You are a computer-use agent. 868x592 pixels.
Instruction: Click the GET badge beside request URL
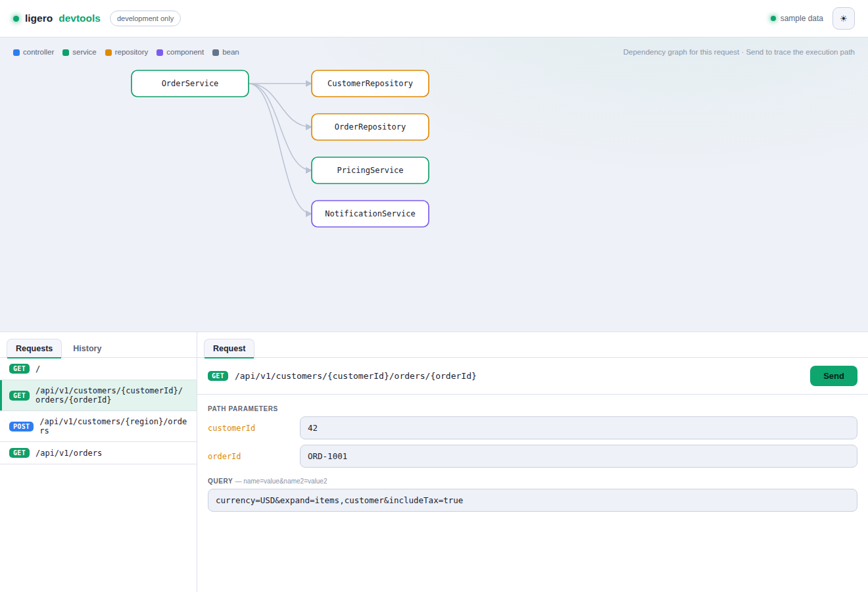(x=218, y=376)
